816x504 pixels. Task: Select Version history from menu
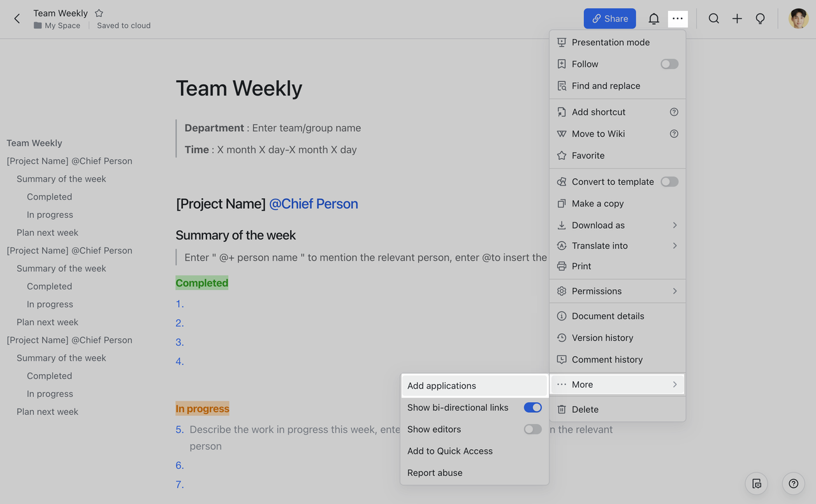click(x=602, y=338)
